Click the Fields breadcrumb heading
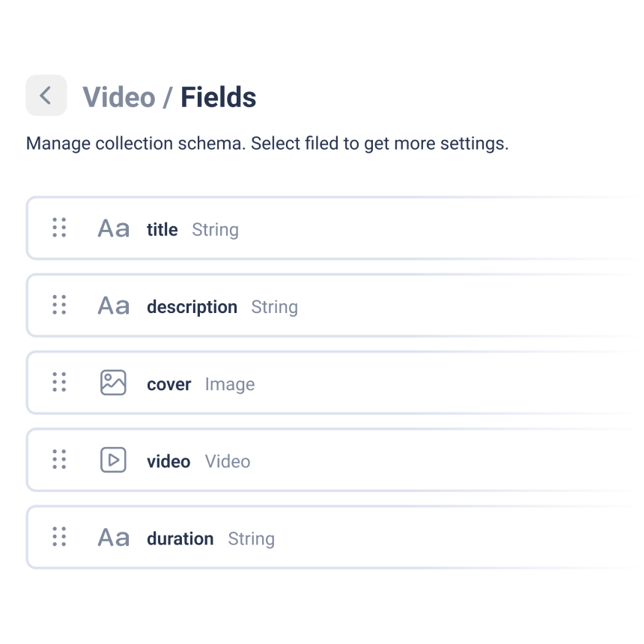The height and width of the screenshot is (644, 644). coord(219,97)
